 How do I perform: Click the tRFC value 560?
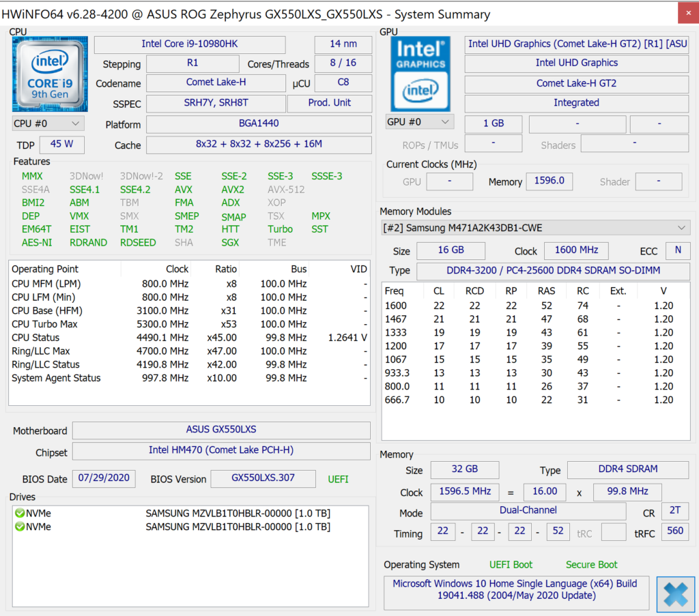click(675, 531)
